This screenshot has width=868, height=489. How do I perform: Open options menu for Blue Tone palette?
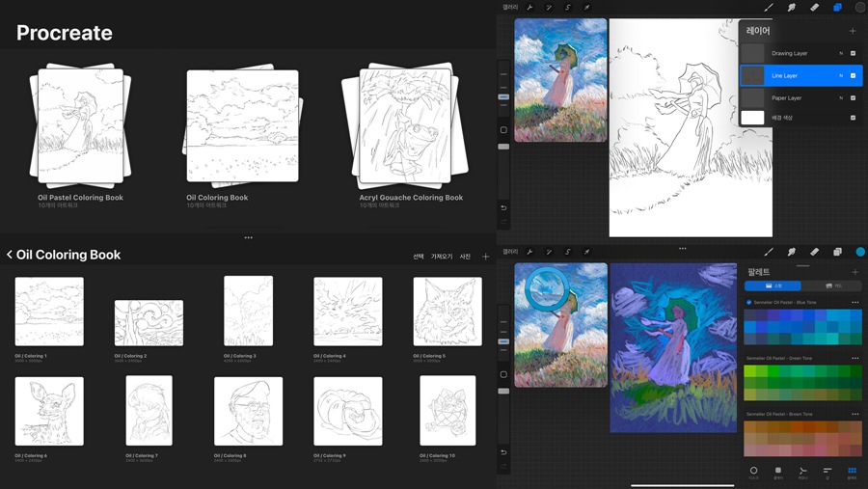(x=854, y=303)
